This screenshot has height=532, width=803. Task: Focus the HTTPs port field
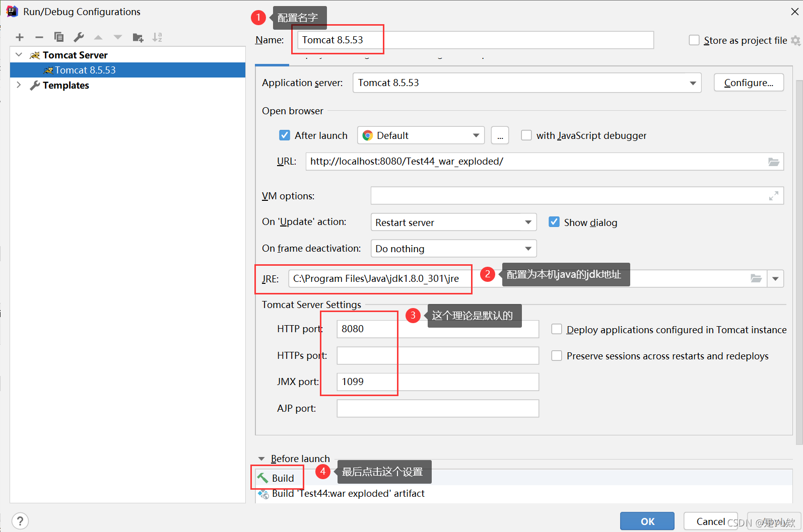click(438, 356)
